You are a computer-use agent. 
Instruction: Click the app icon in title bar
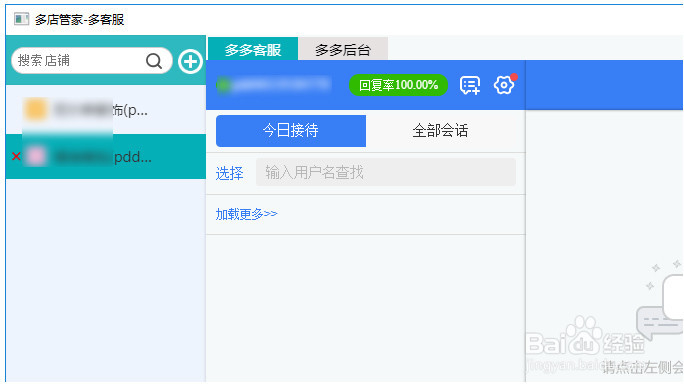point(21,19)
